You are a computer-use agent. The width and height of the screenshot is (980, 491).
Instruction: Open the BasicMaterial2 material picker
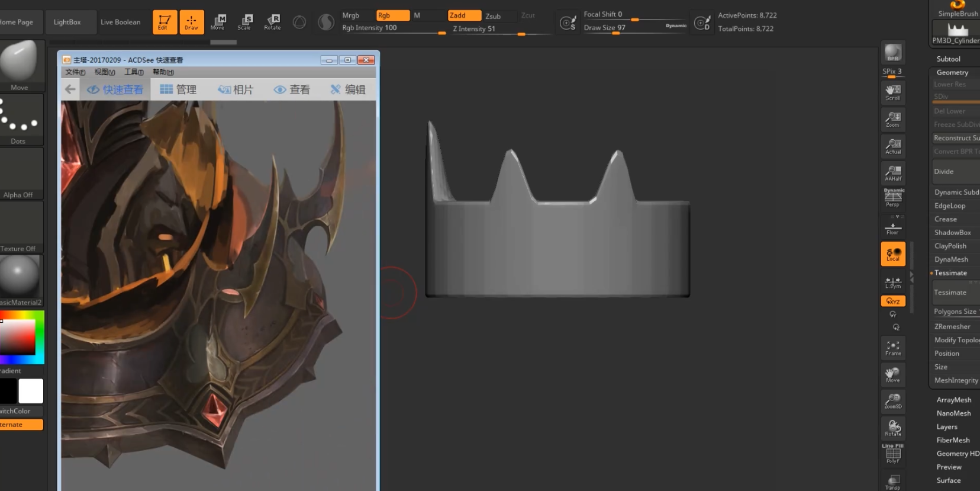[21, 281]
